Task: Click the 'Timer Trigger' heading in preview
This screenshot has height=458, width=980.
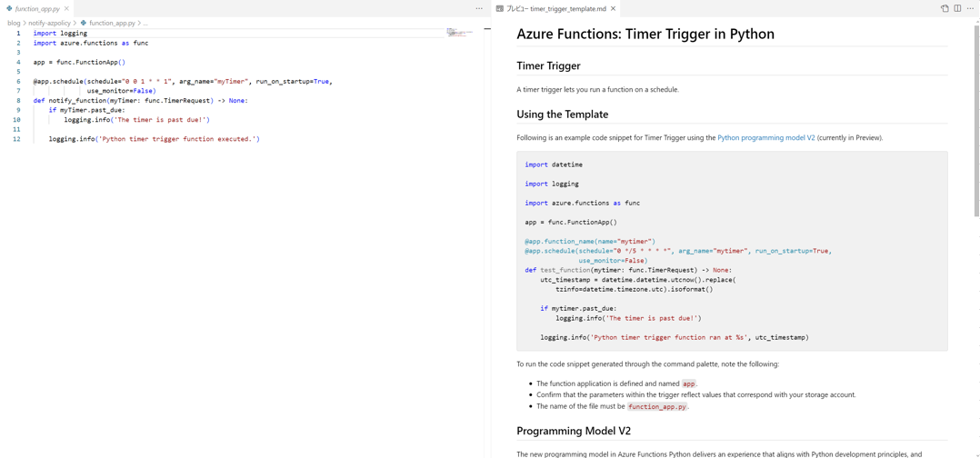Action: pos(549,65)
